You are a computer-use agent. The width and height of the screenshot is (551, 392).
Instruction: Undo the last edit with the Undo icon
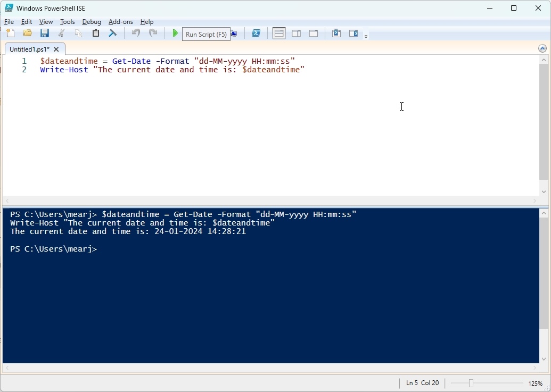point(135,33)
